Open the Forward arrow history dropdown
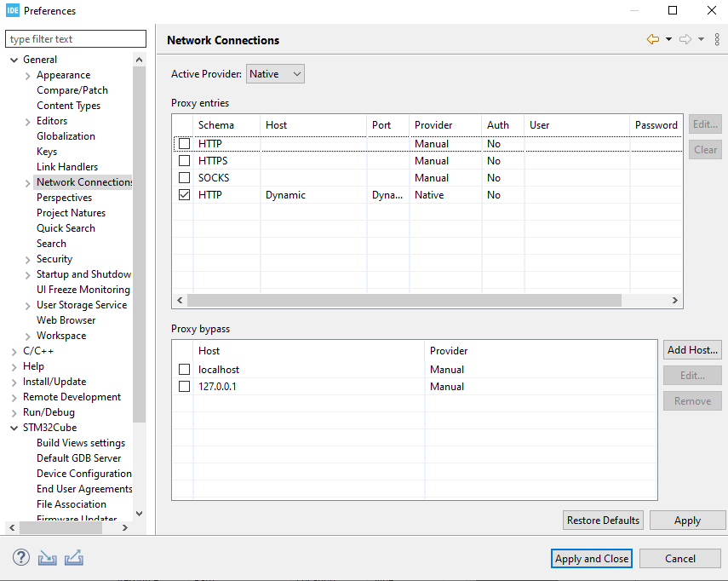This screenshot has height=581, width=728. point(701,39)
